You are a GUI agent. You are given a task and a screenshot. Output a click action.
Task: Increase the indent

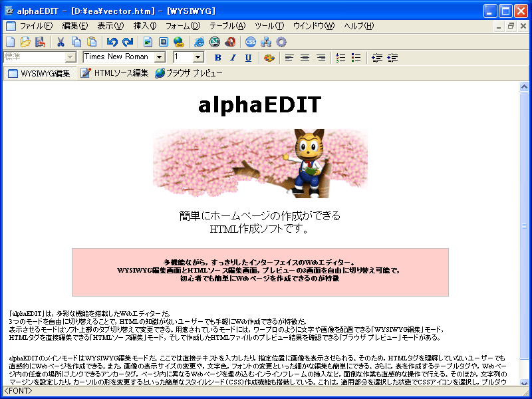(x=392, y=58)
